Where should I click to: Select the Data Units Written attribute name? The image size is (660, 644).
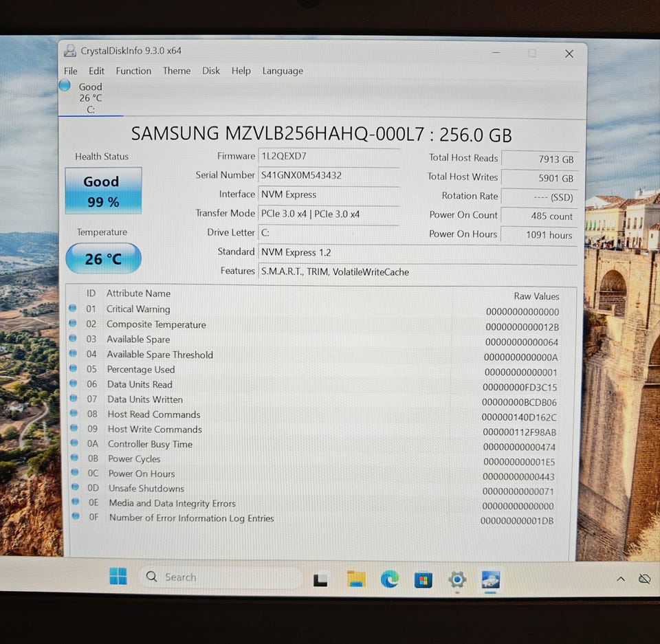pyautogui.click(x=145, y=399)
